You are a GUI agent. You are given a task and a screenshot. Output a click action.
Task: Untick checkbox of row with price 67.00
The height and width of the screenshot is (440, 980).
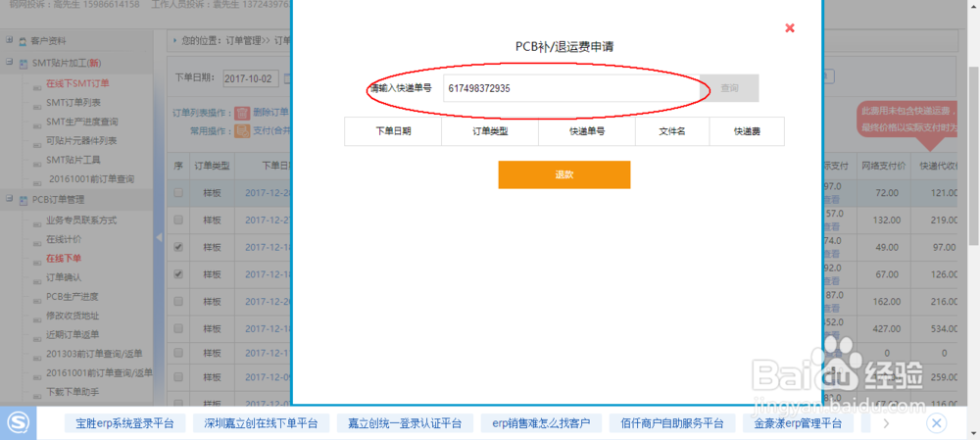click(178, 273)
